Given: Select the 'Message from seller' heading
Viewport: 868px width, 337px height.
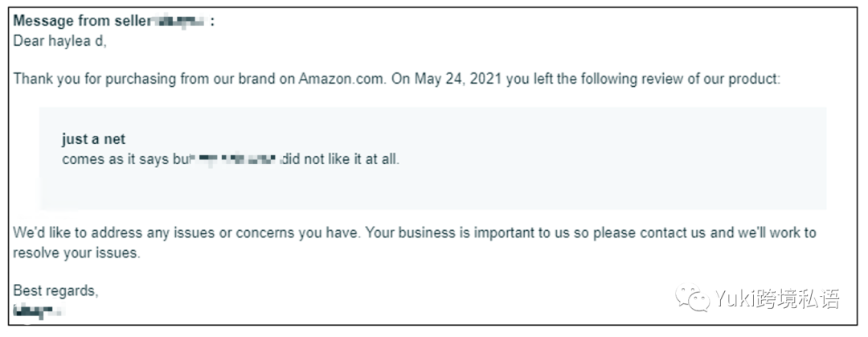Looking at the screenshot, I should [x=81, y=22].
